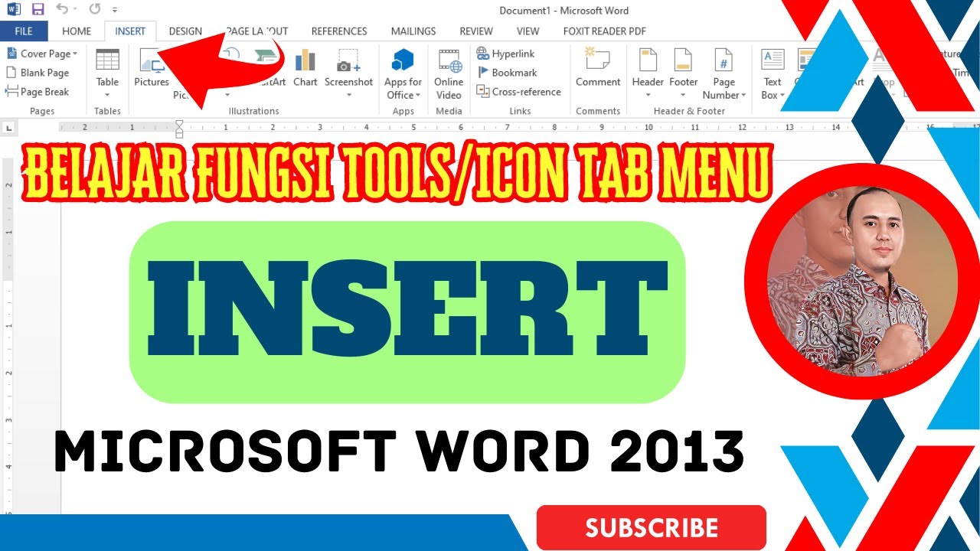The height and width of the screenshot is (551, 980).
Task: Click the "Illustrations" group label
Action: (253, 111)
